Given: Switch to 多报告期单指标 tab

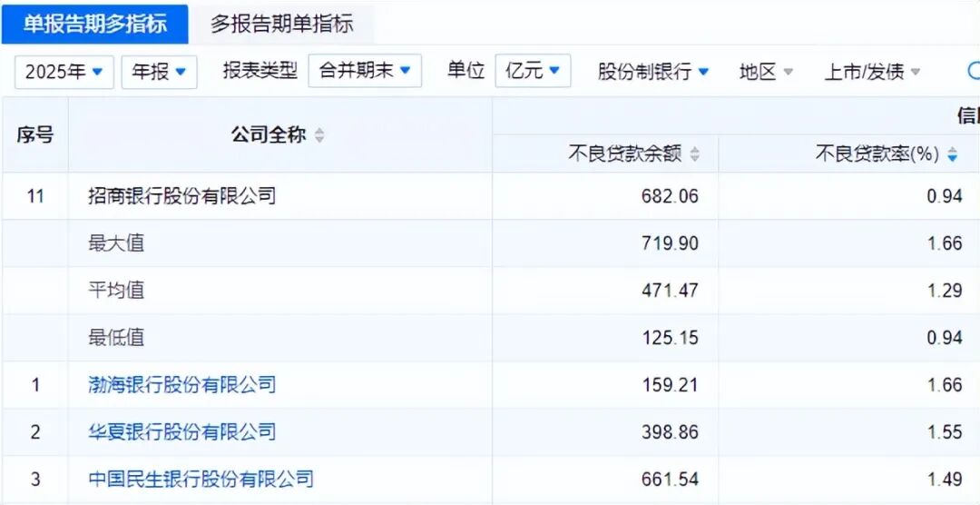Looking at the screenshot, I should [x=281, y=24].
